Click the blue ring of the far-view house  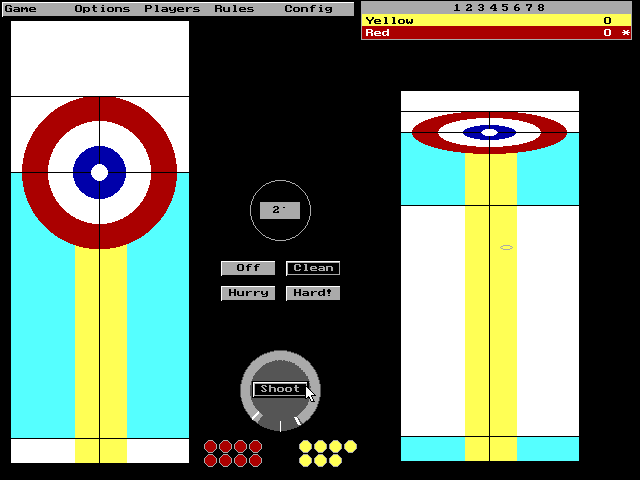471,133
